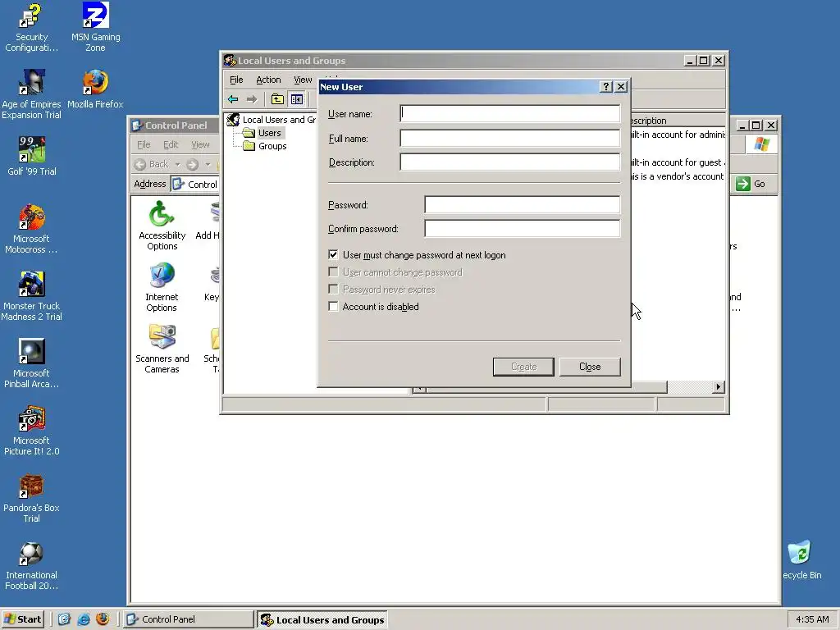
Task: Open the Recycle Bin icon
Action: pos(801,559)
